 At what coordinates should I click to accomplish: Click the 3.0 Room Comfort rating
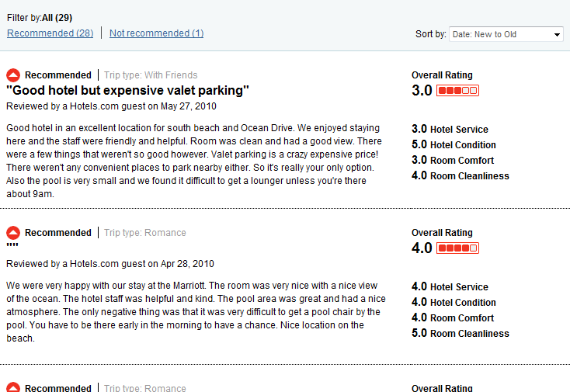453,161
